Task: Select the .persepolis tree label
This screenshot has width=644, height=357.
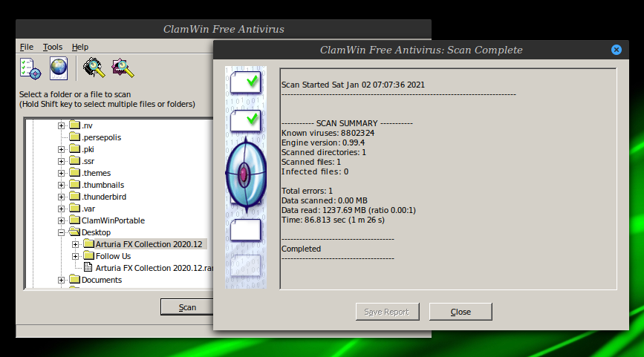Action: click(102, 137)
